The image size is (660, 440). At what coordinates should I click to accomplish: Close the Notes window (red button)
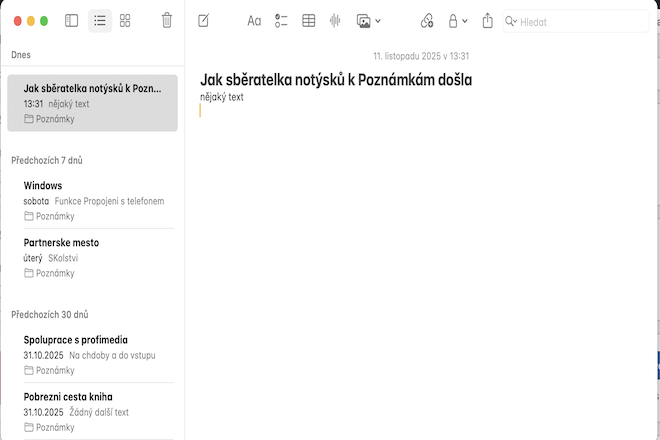pyautogui.click(x=18, y=21)
